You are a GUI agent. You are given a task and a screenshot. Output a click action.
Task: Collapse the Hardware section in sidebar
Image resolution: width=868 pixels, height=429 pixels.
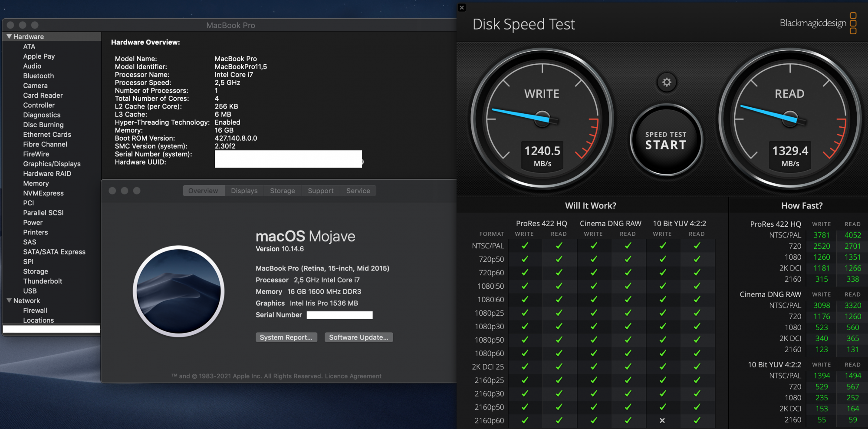[x=9, y=36]
